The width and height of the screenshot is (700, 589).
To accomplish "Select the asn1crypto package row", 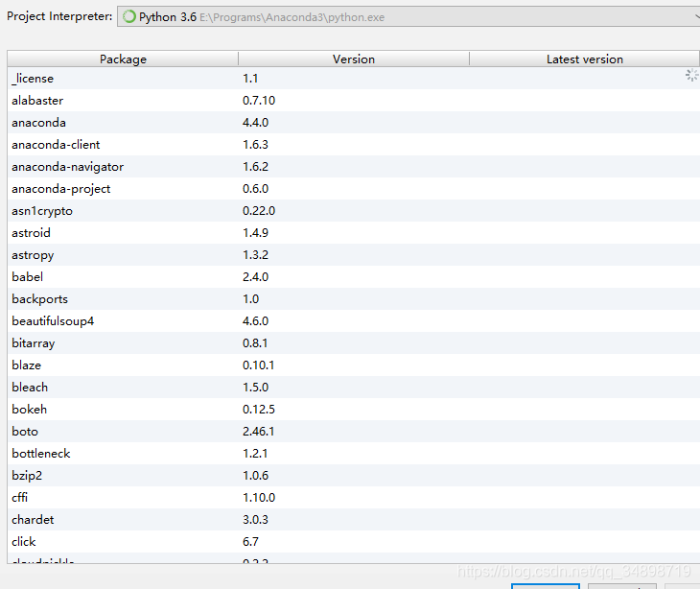I will 354,211.
